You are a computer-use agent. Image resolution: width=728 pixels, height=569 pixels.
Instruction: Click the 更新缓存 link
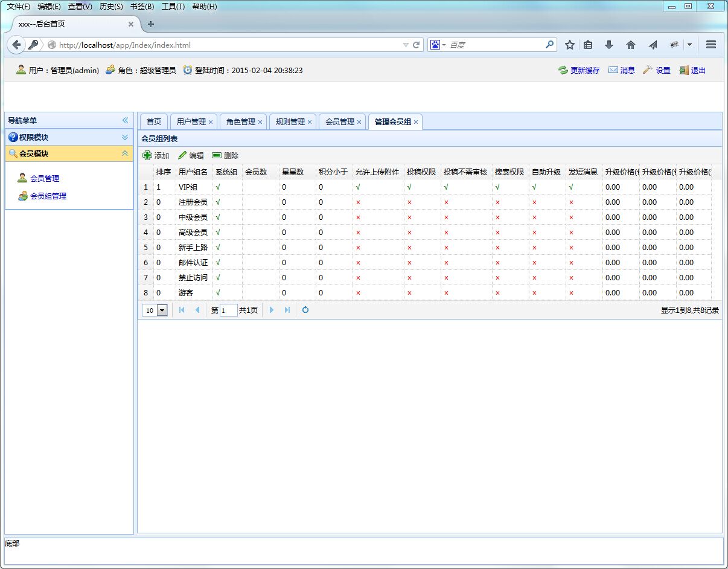click(x=579, y=70)
